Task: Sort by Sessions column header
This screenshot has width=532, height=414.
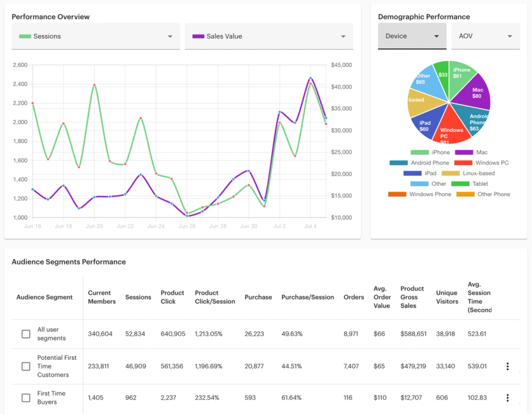Action: click(138, 297)
